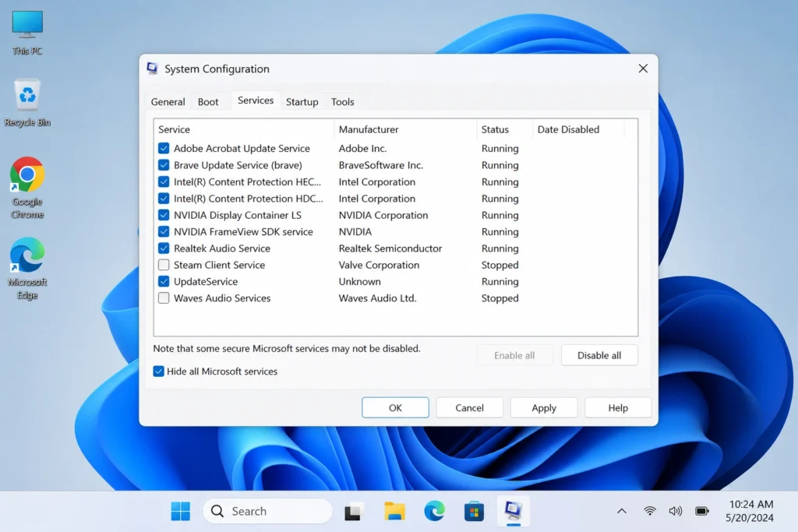Open File Explorer from the taskbar

pos(394,511)
